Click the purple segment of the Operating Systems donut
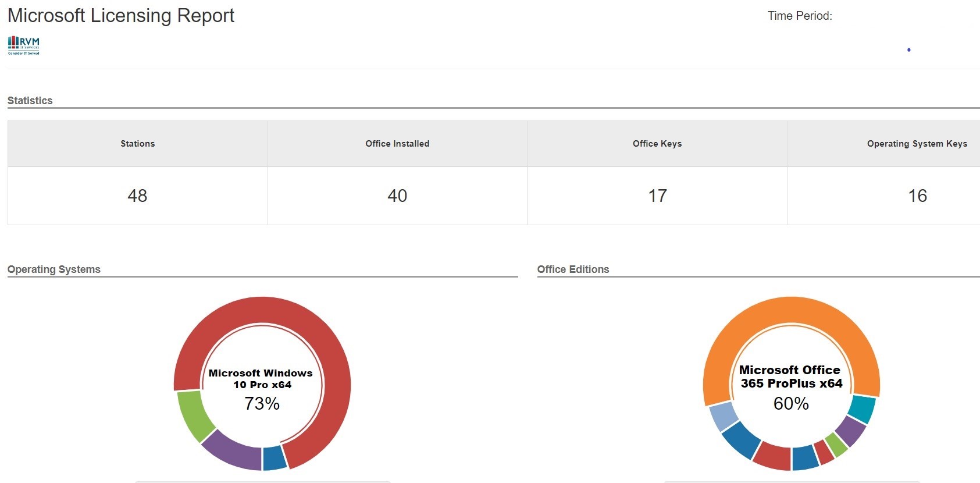This screenshot has width=980, height=483. coord(234,452)
